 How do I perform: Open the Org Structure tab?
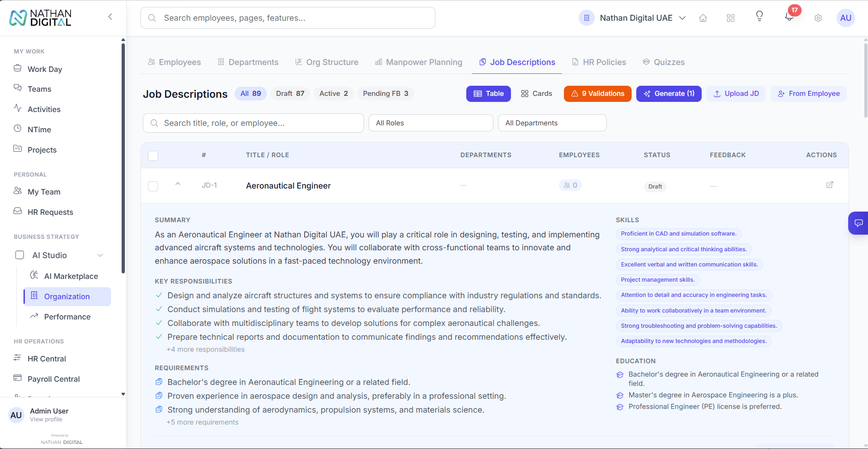(x=327, y=62)
